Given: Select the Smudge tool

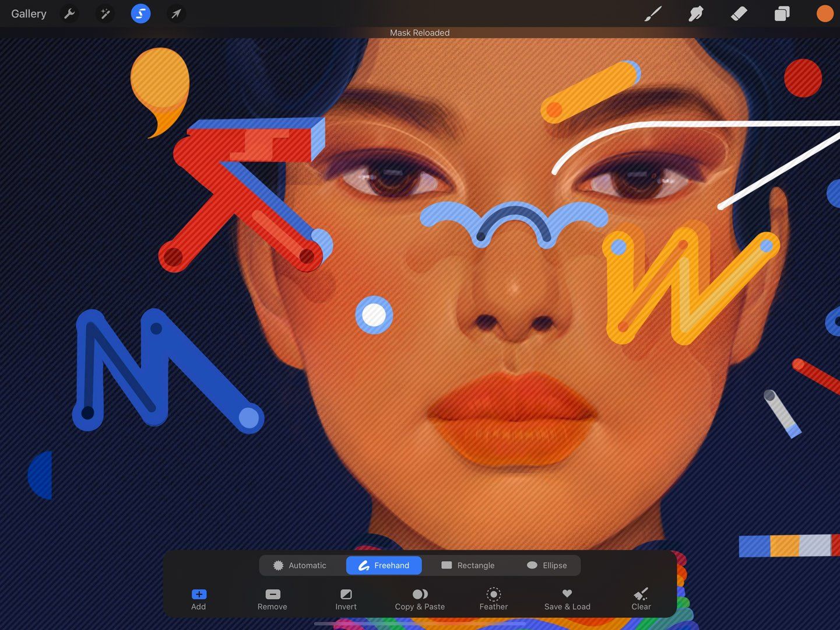Looking at the screenshot, I should [x=695, y=13].
